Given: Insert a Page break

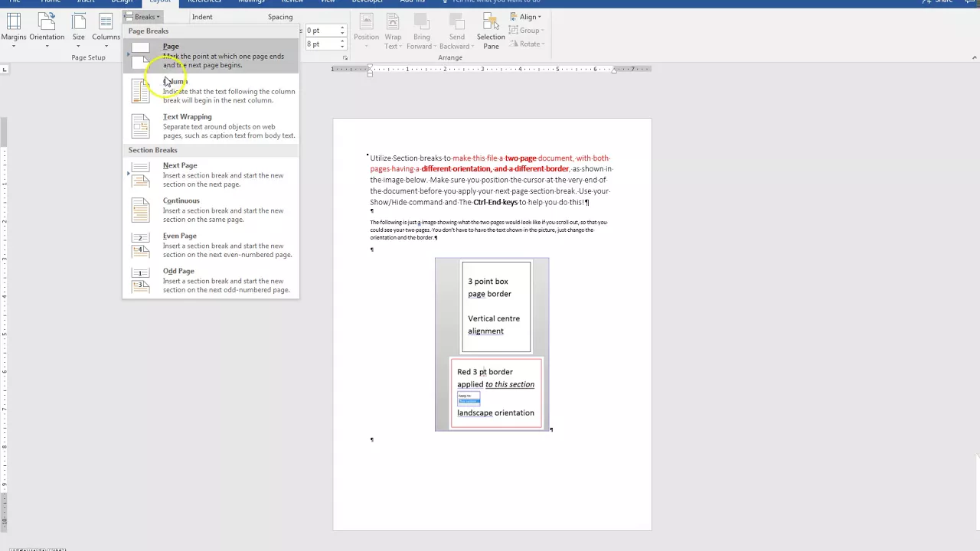Looking at the screenshot, I should point(211,56).
